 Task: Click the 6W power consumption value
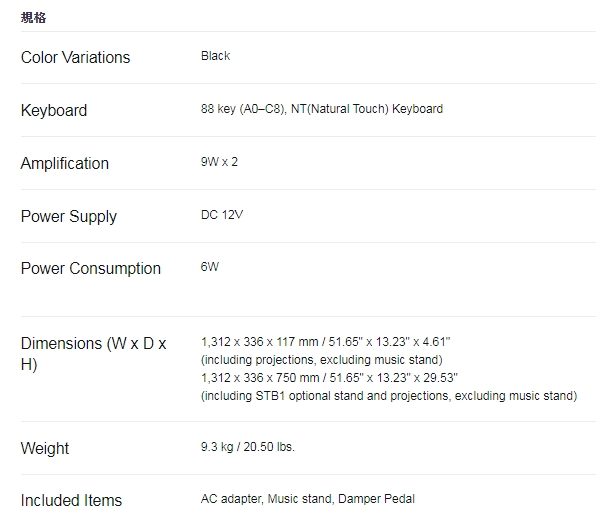point(210,267)
